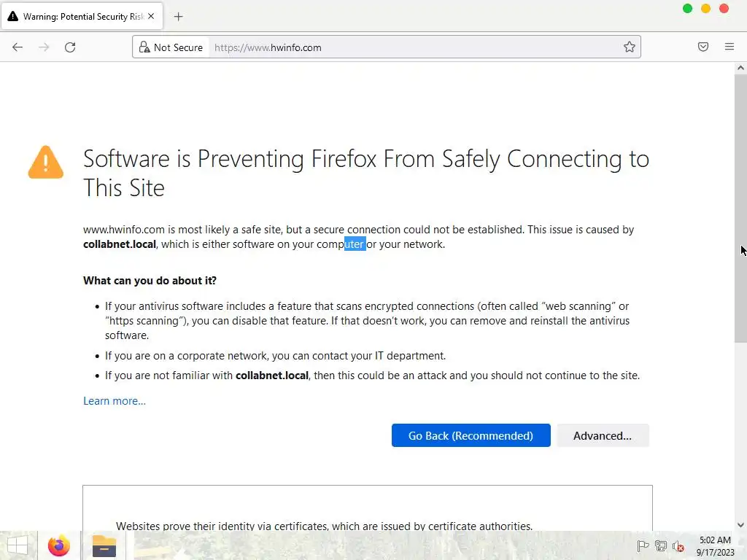This screenshot has height=560, width=747.
Task: Click the network tray icon
Action: [661, 546]
